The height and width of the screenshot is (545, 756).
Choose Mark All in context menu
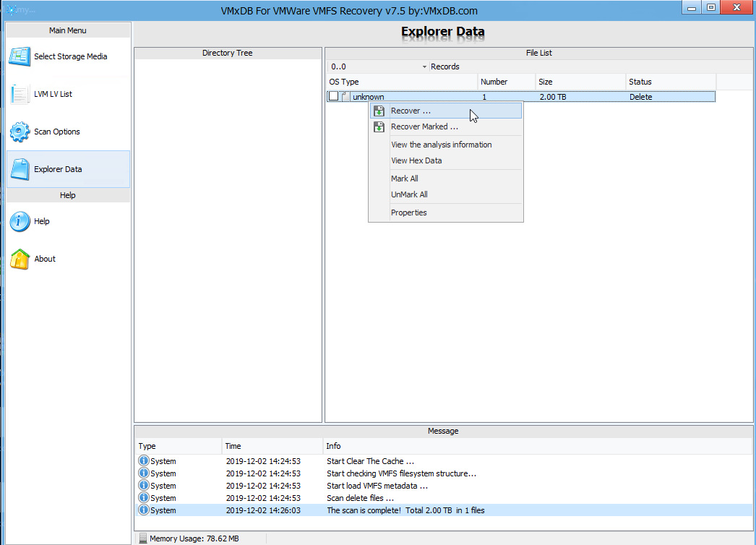(446, 179)
